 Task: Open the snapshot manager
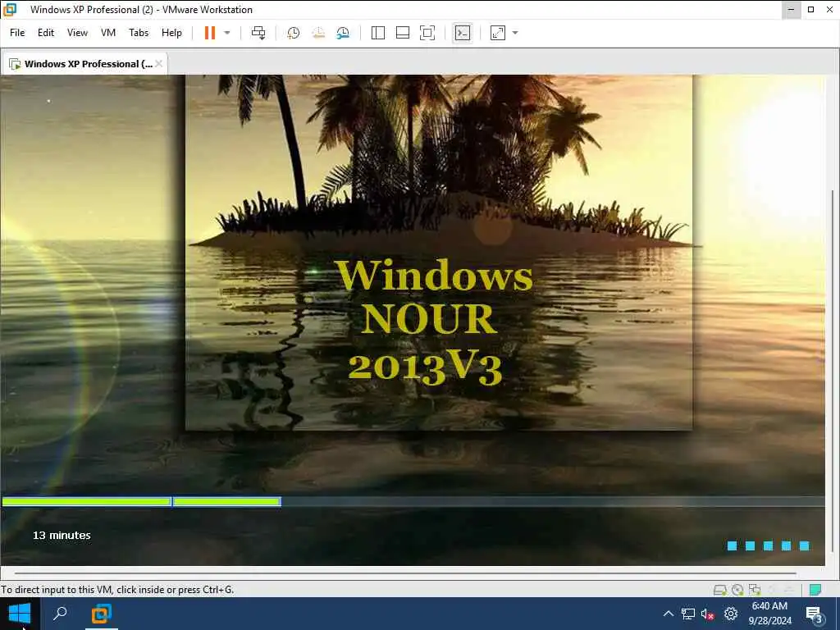coord(343,33)
